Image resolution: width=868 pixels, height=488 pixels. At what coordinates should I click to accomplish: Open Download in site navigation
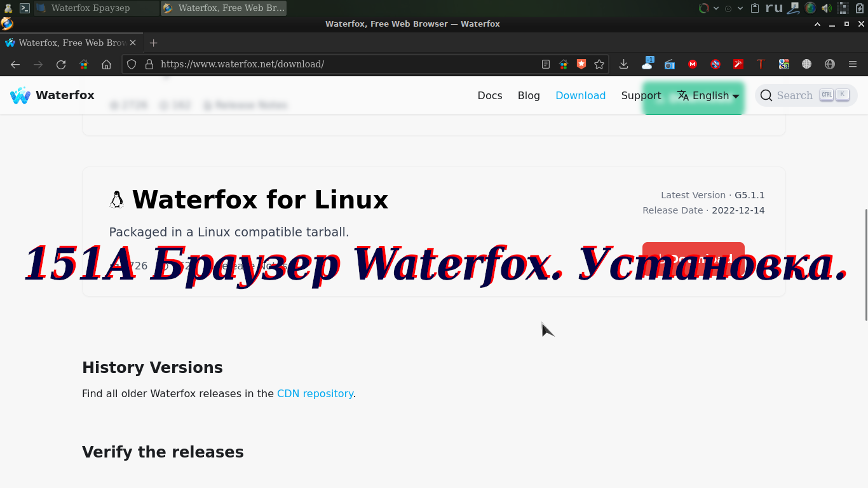[x=580, y=95]
